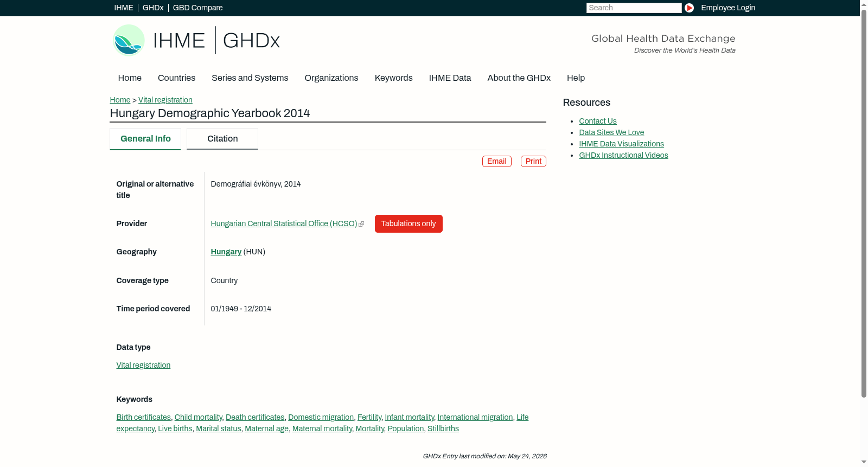
Task: Open the Fertility keyword
Action: pyautogui.click(x=369, y=417)
